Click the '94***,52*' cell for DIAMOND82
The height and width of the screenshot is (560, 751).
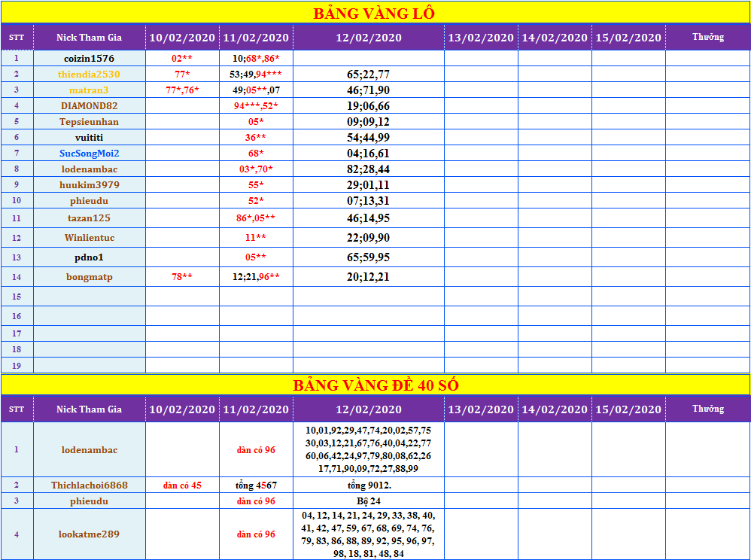256,105
